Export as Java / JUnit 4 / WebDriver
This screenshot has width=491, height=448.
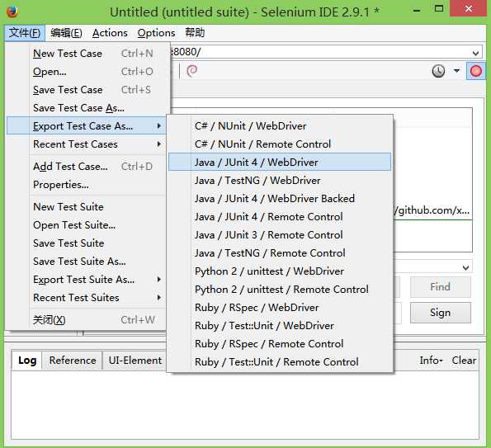click(x=280, y=163)
